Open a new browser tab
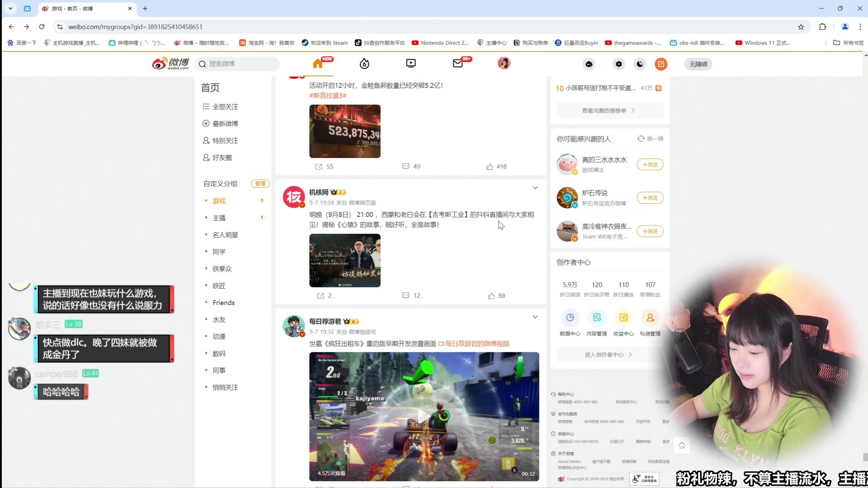Screen dimensions: 868x488 click(145, 9)
